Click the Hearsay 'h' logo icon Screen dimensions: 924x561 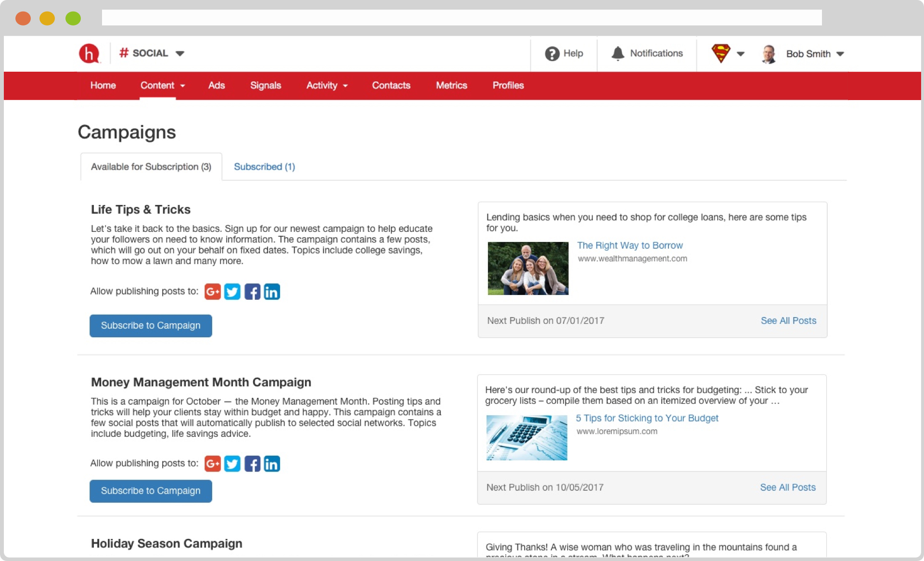pyautogui.click(x=90, y=53)
